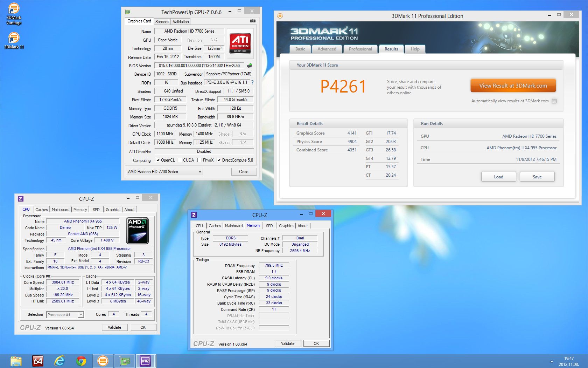Click the AMD Phenom II logo in CPU-Z
Image resolution: width=588 pixels, height=368 pixels.
click(138, 231)
